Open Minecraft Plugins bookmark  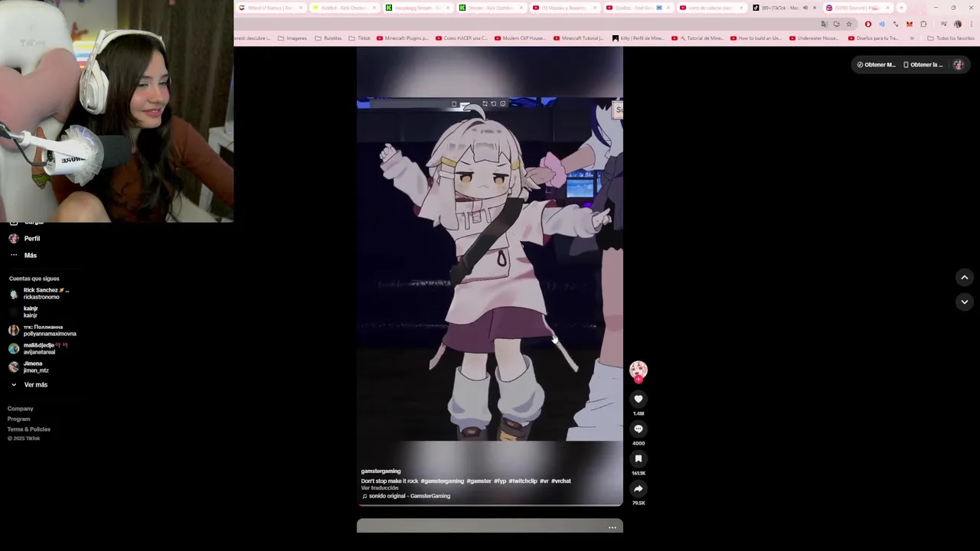[402, 37]
